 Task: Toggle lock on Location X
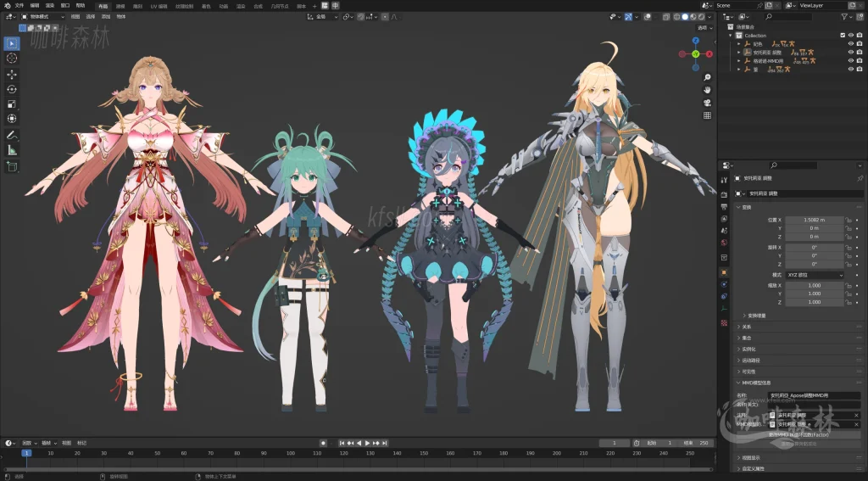pos(849,220)
